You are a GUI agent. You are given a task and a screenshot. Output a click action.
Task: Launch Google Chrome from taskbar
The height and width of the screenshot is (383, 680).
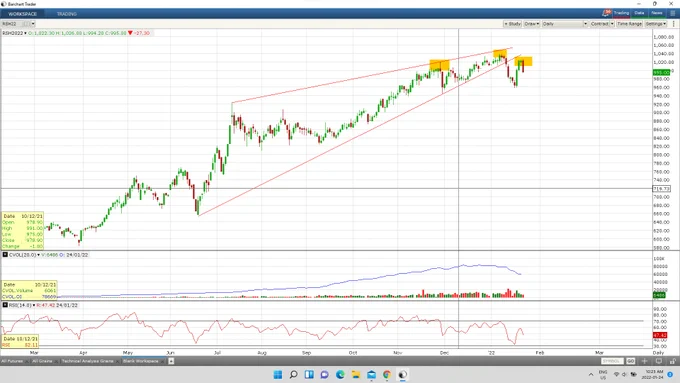pyautogui.click(x=387, y=374)
